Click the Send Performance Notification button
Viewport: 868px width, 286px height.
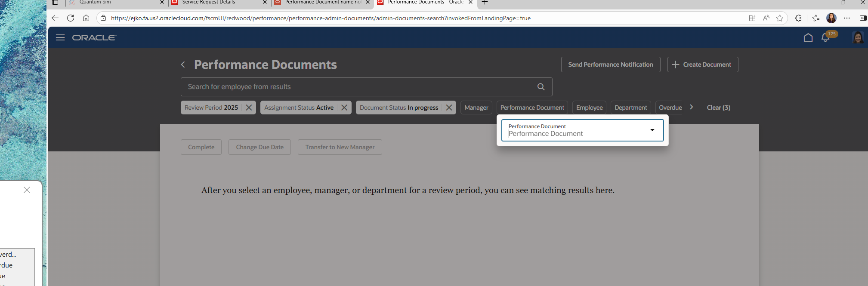point(611,65)
